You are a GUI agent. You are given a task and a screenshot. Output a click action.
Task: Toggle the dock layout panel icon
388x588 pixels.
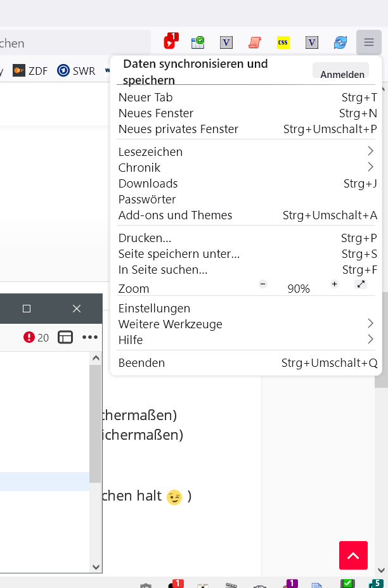click(65, 337)
